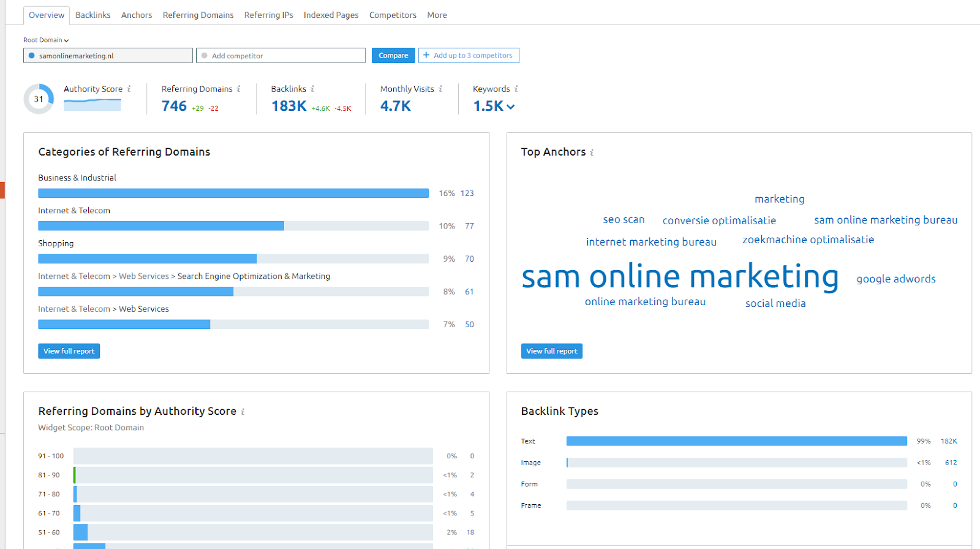Open the 77 Internet & Telecom domains count

469,226
